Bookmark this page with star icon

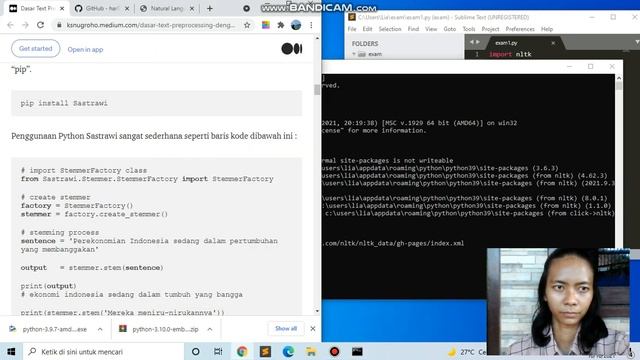coord(247,25)
